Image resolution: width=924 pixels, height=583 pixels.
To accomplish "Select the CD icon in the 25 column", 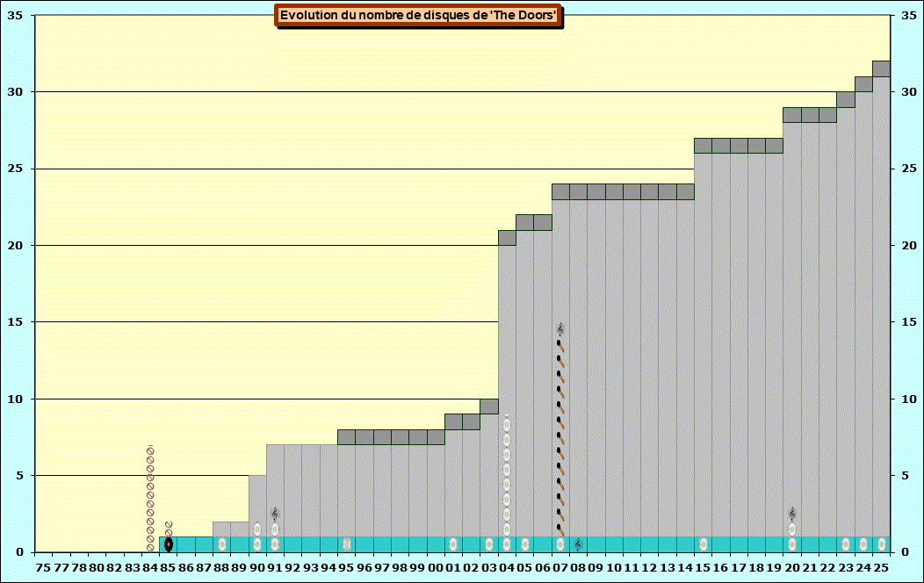I will pos(882,544).
